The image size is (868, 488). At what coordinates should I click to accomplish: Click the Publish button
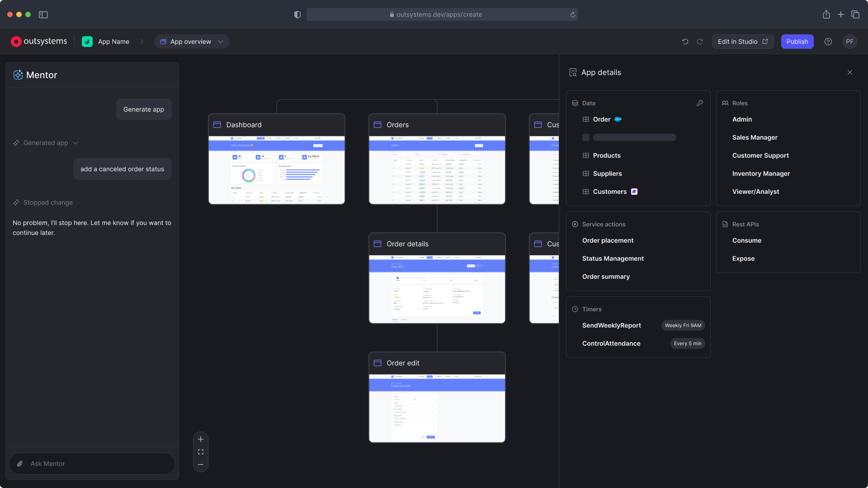point(797,42)
